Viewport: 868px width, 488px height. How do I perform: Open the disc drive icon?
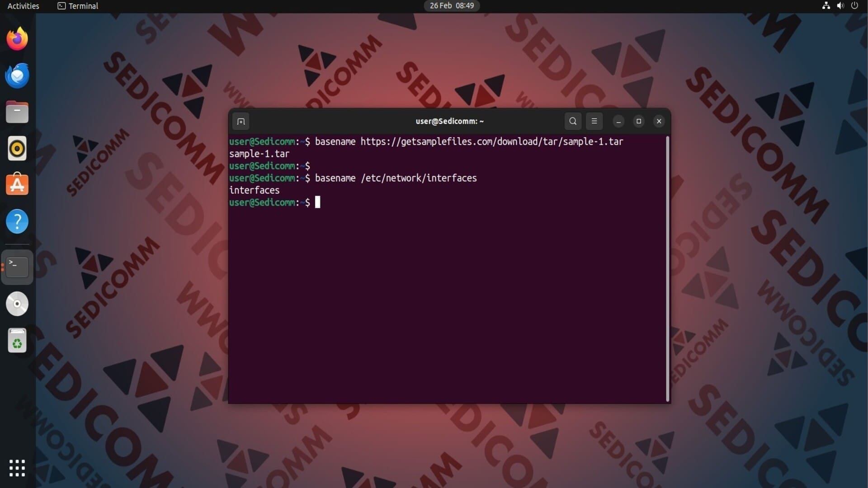point(17,304)
